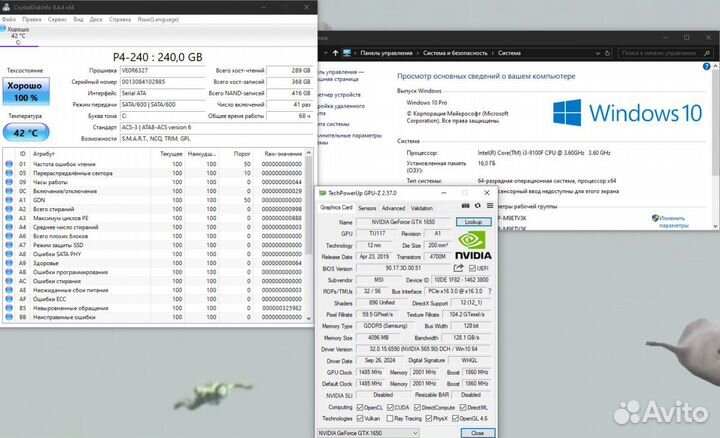The image size is (720, 438).
Task: Open the Сервис menu in CrystalDiskInfo
Action: [57, 19]
